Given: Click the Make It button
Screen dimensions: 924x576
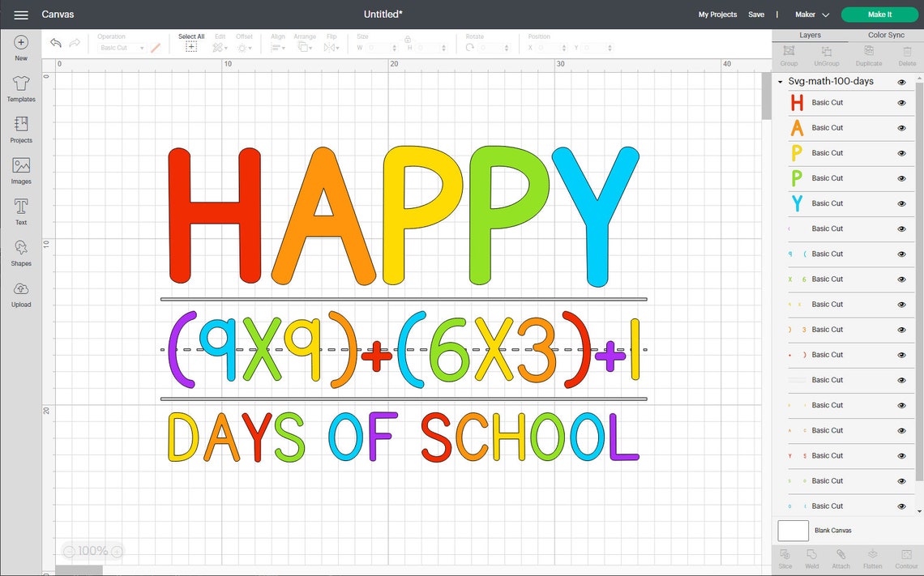Looking at the screenshot, I should coord(879,14).
